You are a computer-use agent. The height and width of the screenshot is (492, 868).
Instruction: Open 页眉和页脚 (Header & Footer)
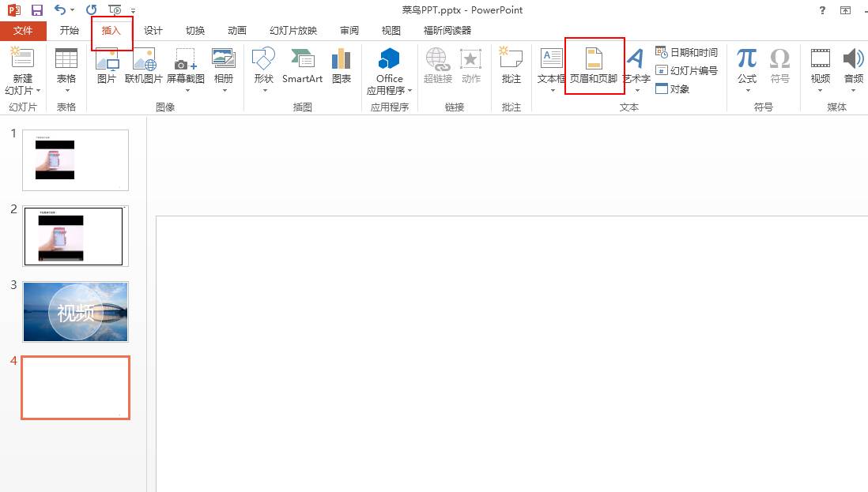594,66
